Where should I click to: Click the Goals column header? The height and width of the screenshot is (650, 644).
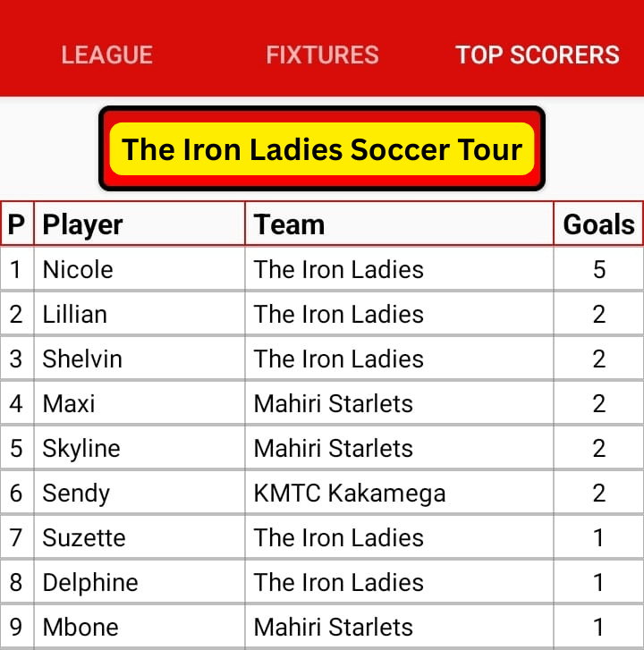pos(598,224)
